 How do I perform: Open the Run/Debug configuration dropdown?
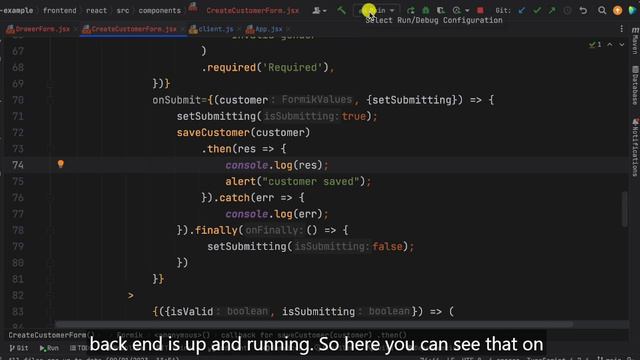coord(376,10)
